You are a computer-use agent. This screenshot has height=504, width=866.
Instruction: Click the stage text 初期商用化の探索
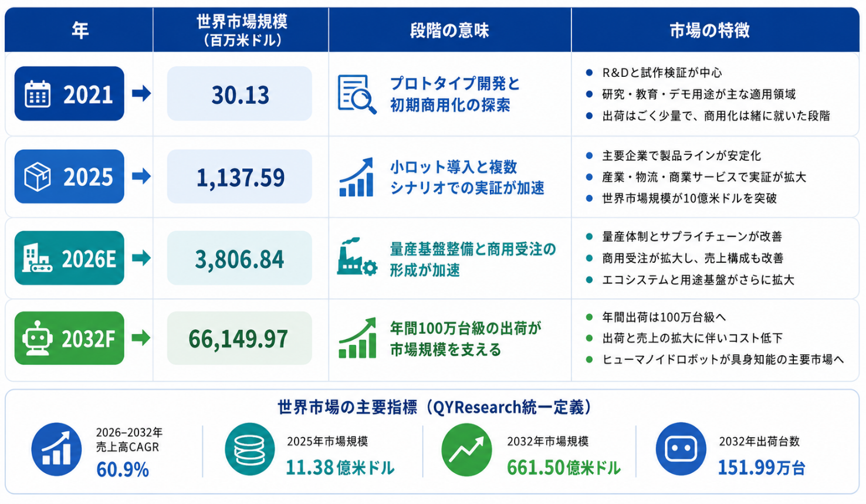450,105
